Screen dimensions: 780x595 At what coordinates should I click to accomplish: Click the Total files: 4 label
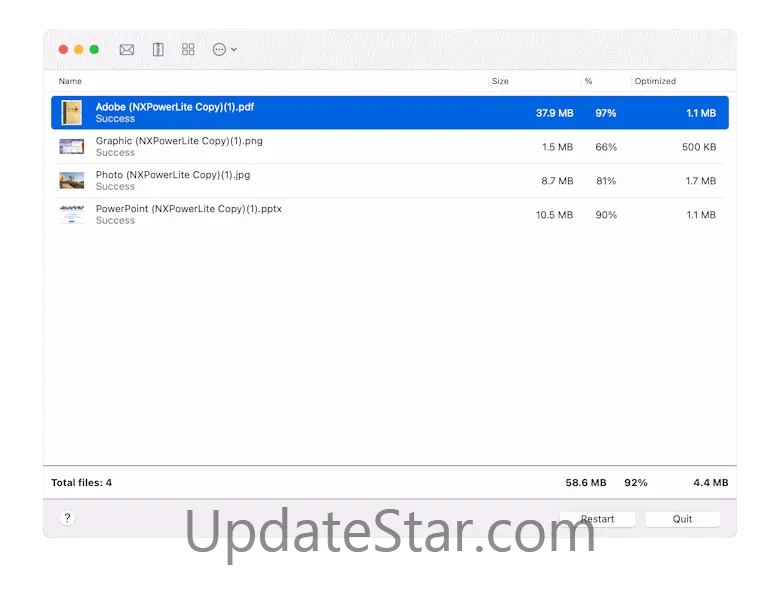(82, 483)
